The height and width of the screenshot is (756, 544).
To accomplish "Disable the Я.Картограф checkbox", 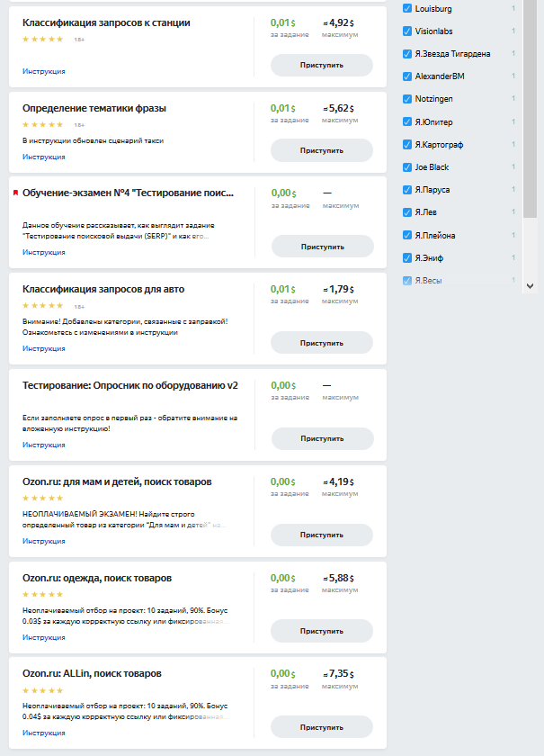I will pyautogui.click(x=407, y=145).
